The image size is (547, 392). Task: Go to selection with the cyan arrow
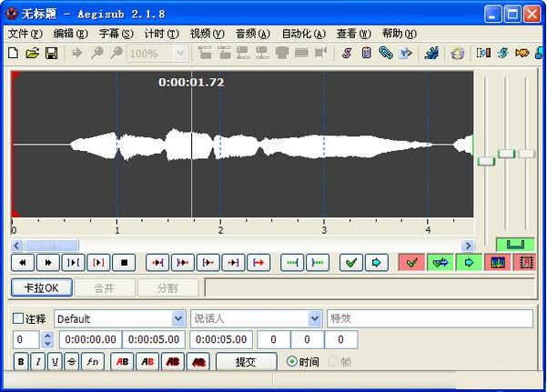pos(377,263)
